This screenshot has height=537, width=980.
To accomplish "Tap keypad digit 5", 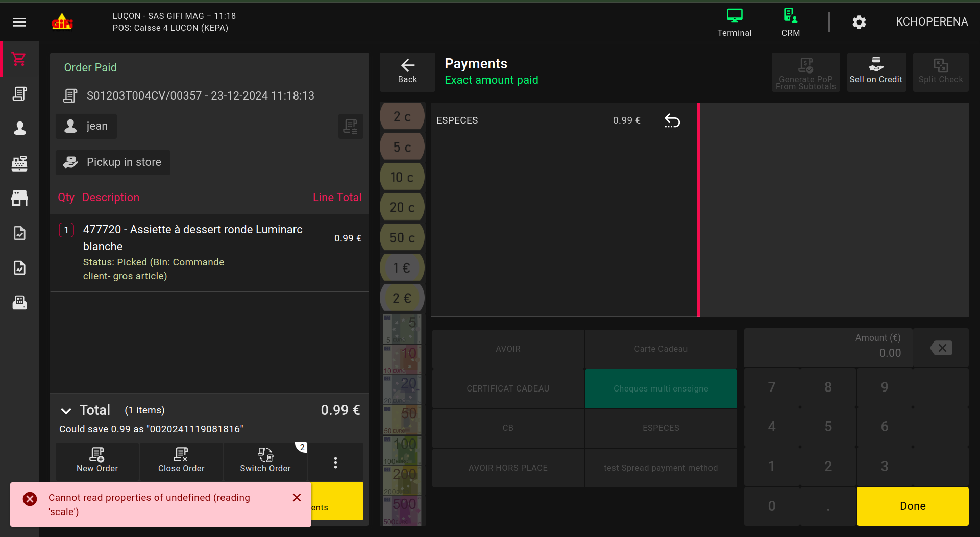I will pos(828,426).
